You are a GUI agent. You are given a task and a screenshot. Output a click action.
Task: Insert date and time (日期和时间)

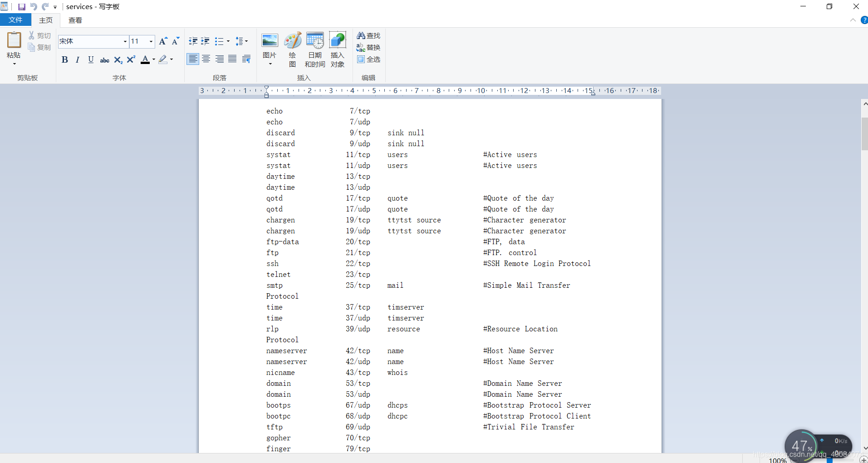pos(315,49)
